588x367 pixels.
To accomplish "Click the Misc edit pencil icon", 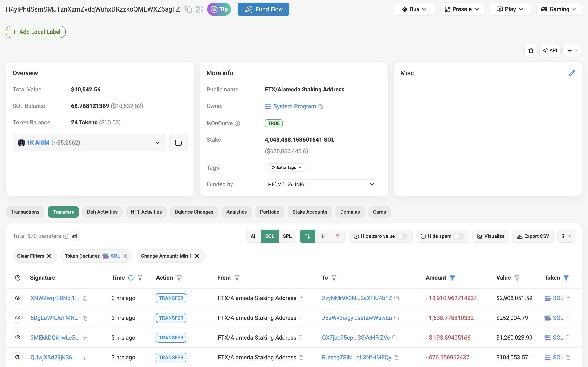I will point(572,73).
